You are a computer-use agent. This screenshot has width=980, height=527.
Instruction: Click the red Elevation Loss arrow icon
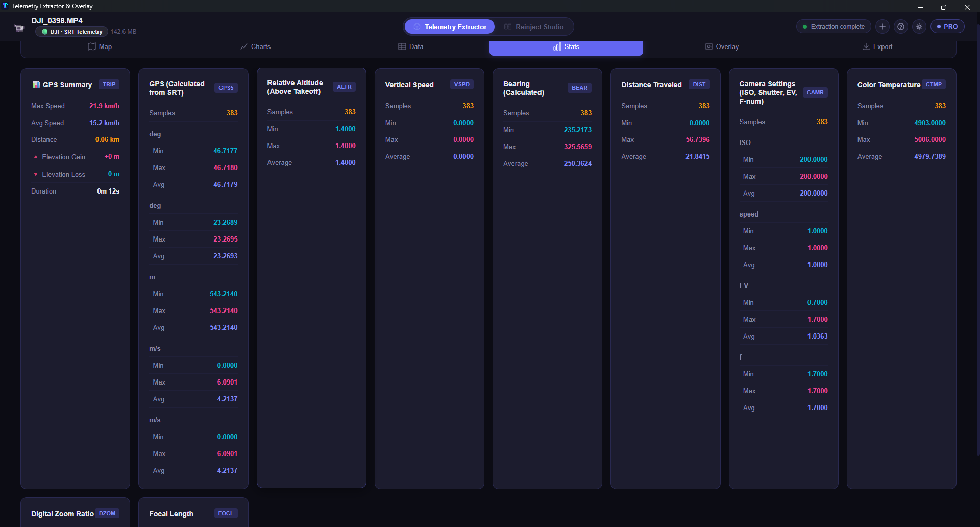tap(35, 174)
